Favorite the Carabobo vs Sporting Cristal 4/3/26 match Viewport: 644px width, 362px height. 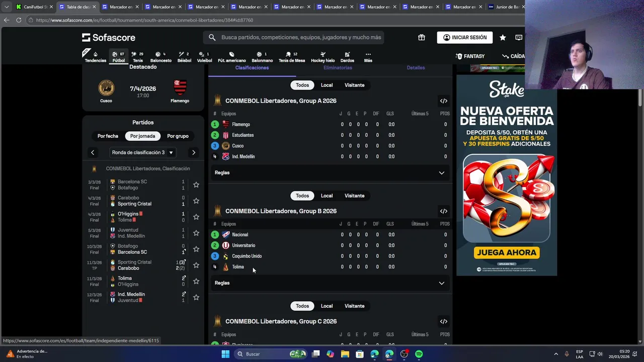[x=196, y=201]
